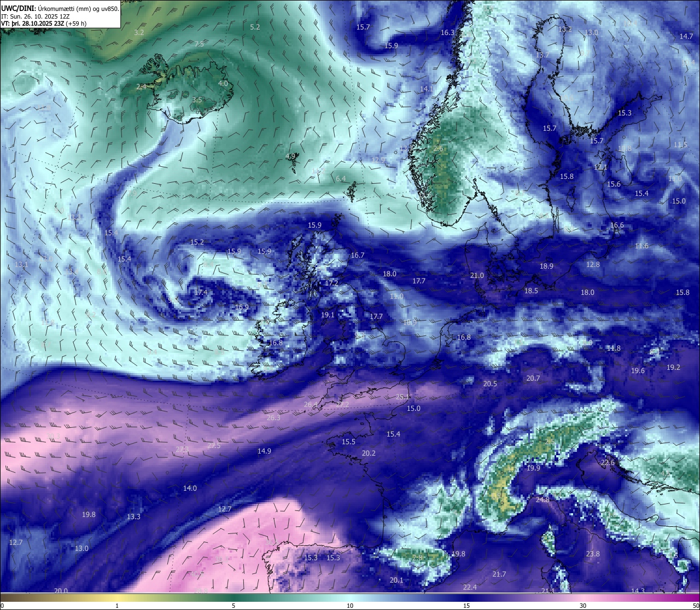Viewport: 700px width, 610px height.
Task: Click the '3.5' value over Iceland
Action: tap(197, 100)
